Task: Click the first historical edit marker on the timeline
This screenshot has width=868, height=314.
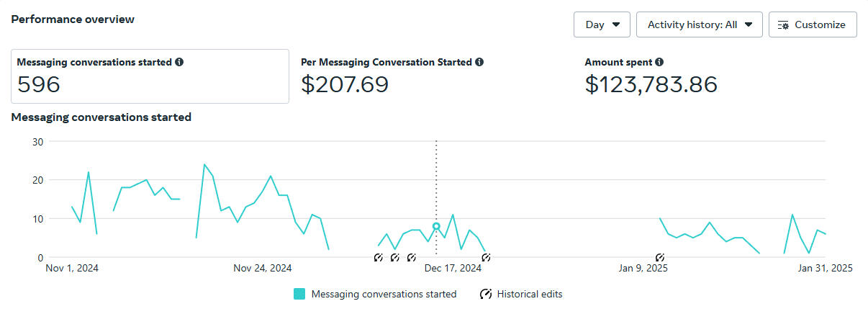Action: pos(379,257)
